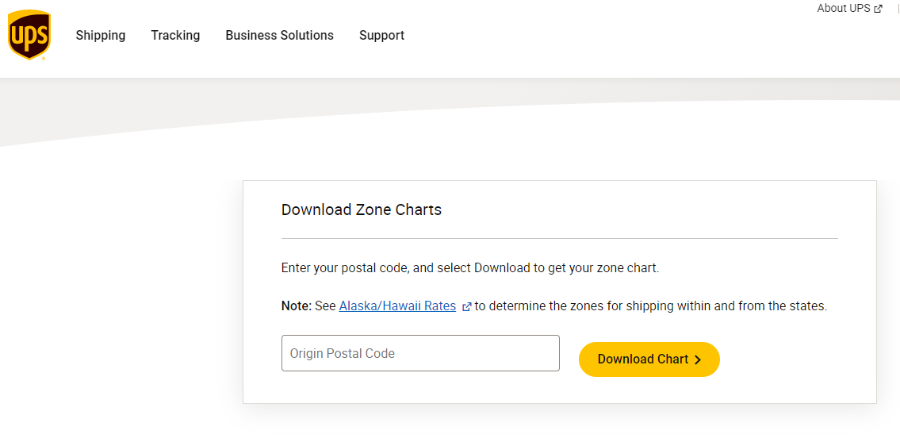The image size is (900, 442).
Task: Open the About UPS link
Action: [843, 8]
